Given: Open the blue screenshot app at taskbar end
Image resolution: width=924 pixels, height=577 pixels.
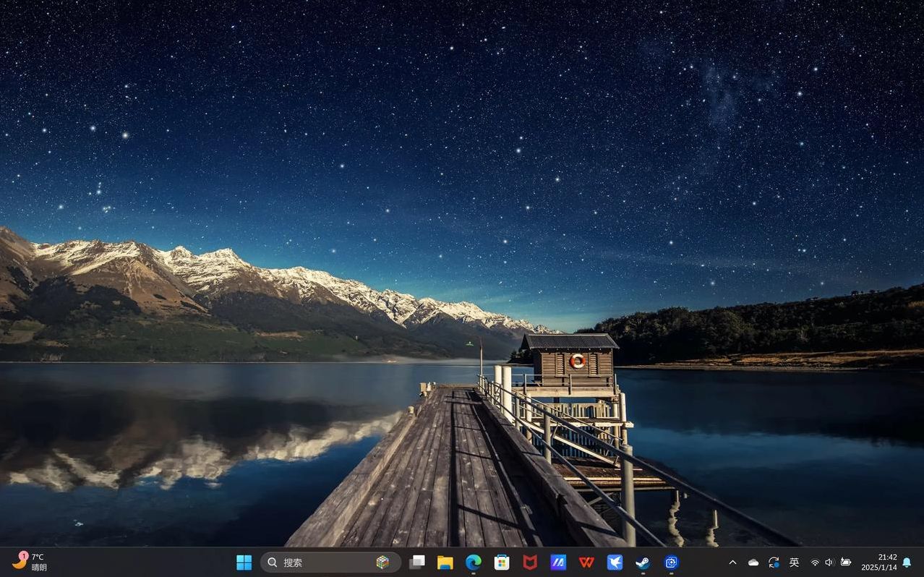Looking at the screenshot, I should 671,562.
